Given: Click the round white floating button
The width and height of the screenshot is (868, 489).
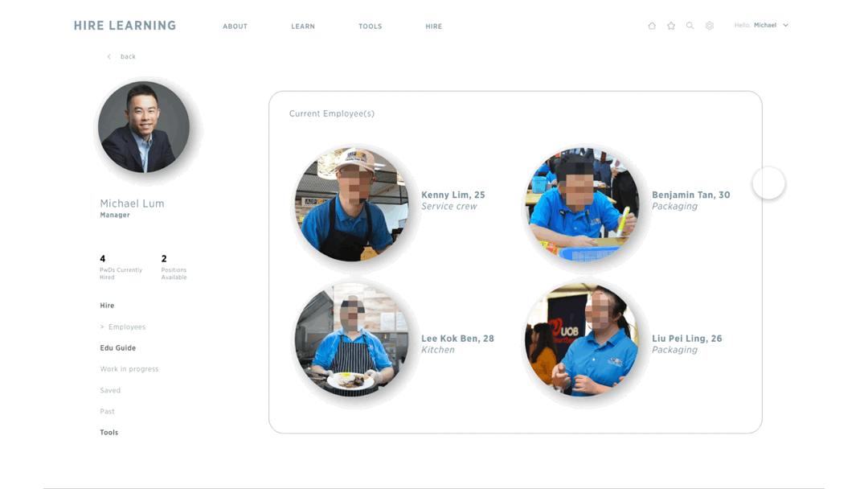Looking at the screenshot, I should coord(768,183).
